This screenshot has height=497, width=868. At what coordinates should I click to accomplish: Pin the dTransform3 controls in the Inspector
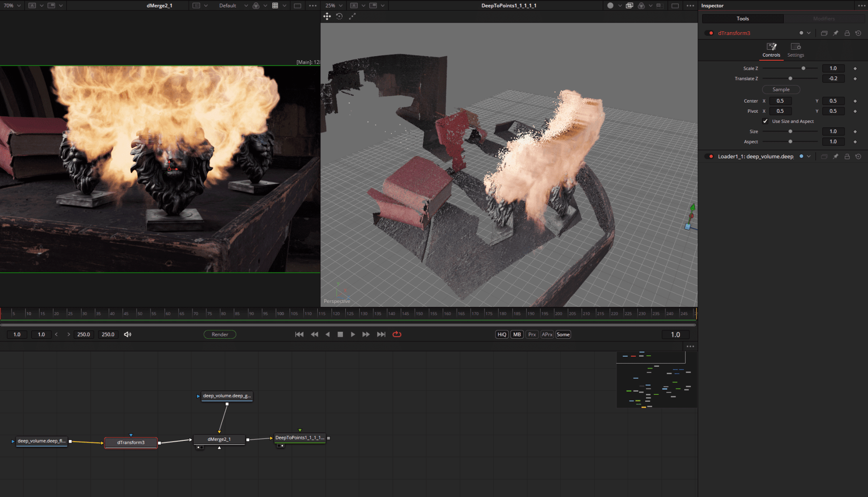click(836, 33)
